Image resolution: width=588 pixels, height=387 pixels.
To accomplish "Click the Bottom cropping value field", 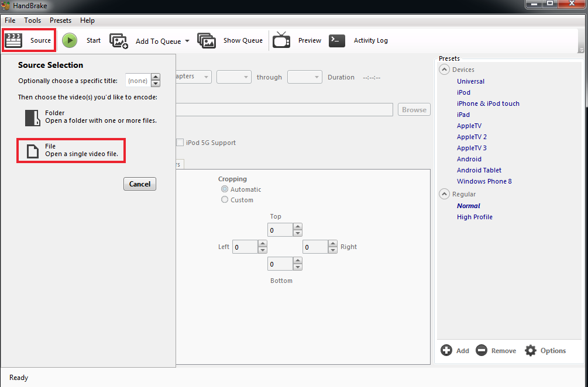I will pos(280,264).
